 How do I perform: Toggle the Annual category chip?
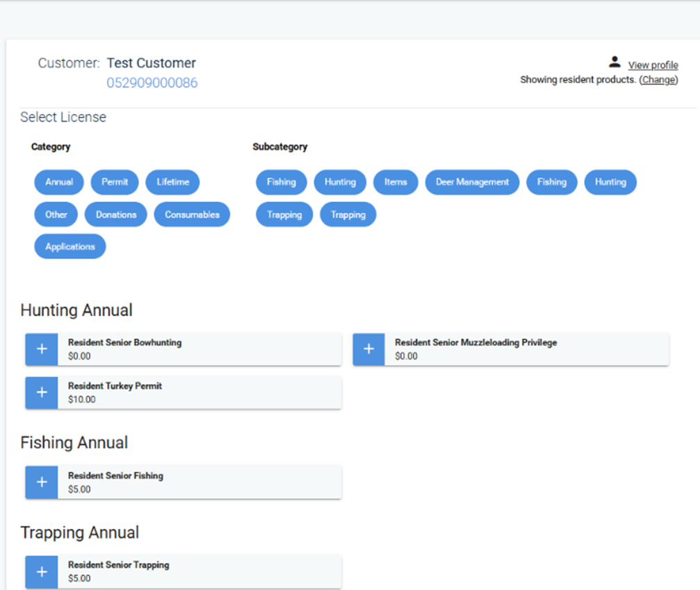coord(59,182)
